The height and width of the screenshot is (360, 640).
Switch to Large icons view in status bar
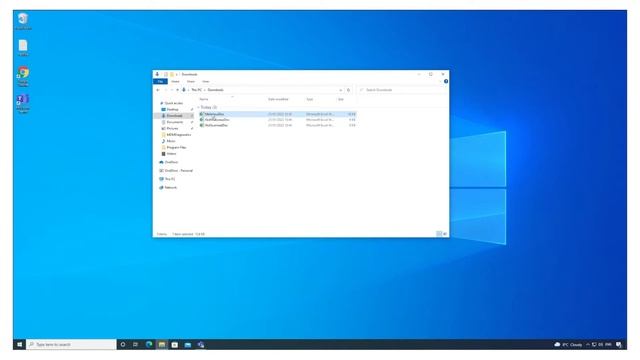(x=445, y=234)
